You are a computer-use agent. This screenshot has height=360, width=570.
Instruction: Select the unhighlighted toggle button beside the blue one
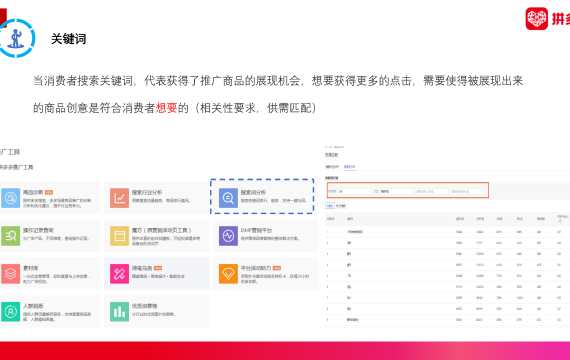(x=341, y=206)
